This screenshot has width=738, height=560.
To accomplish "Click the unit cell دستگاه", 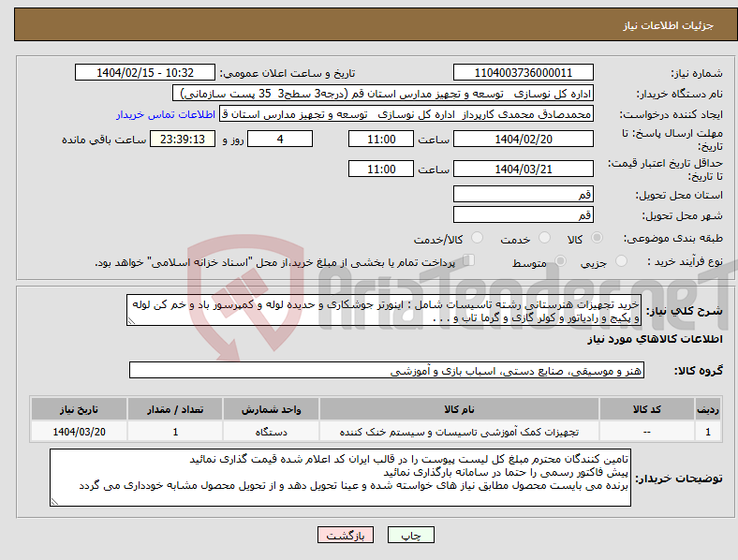I will (271, 432).
